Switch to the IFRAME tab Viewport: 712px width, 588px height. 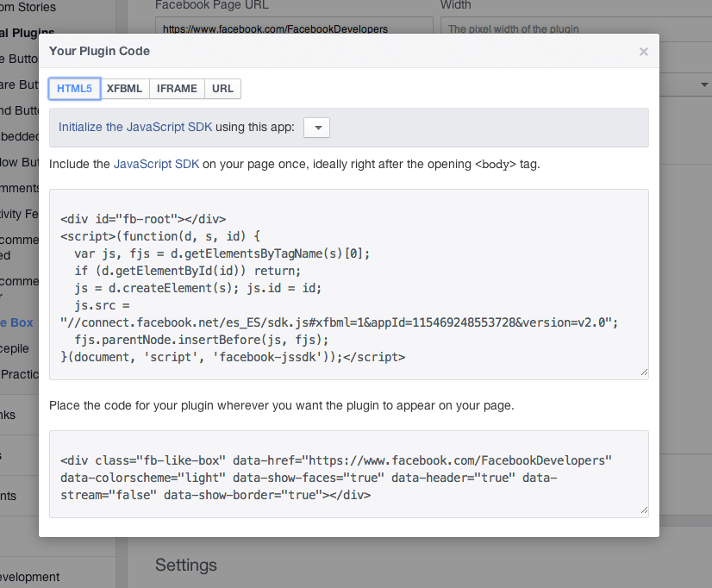pyautogui.click(x=177, y=89)
